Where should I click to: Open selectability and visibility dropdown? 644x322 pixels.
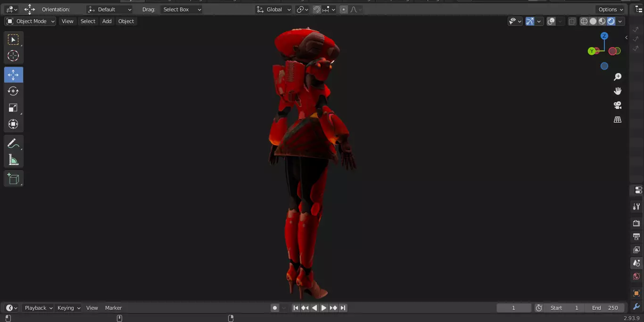coord(515,21)
